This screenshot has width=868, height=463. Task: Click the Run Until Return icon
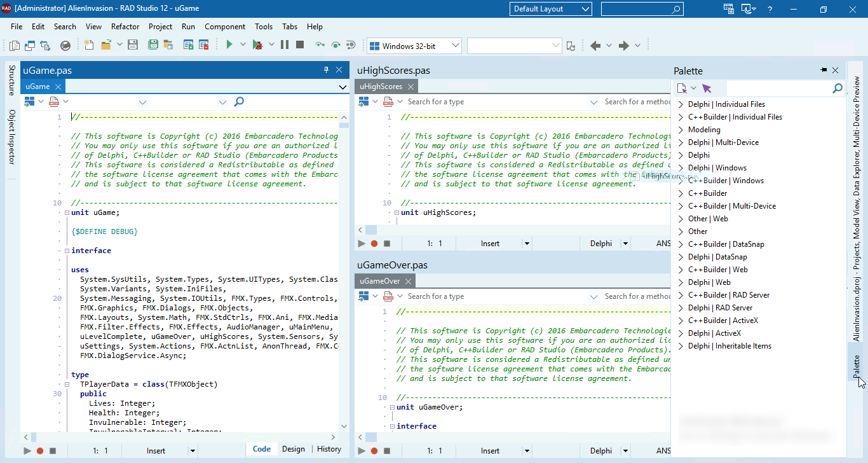point(351,45)
